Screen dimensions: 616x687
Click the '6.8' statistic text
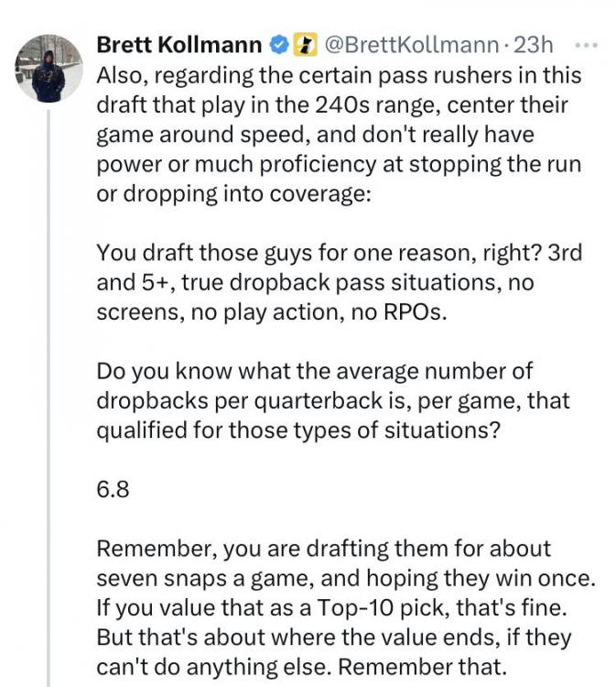coord(113,489)
